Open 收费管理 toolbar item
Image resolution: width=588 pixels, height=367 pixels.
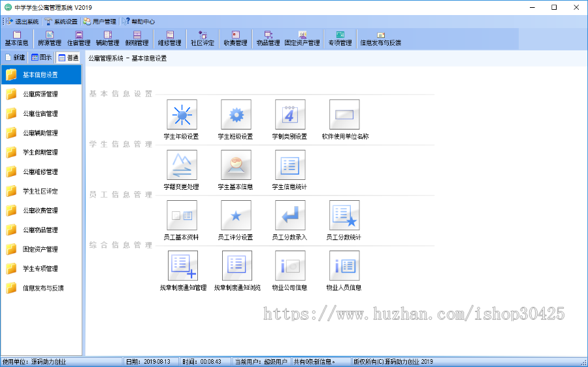coord(235,39)
